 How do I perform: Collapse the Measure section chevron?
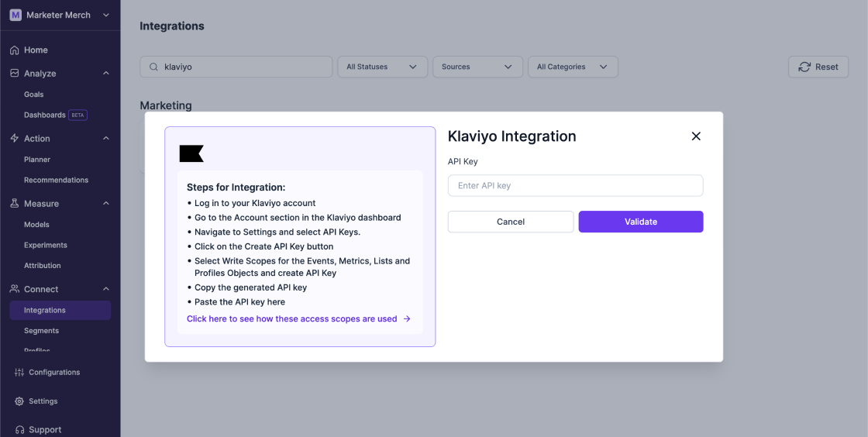click(x=105, y=204)
